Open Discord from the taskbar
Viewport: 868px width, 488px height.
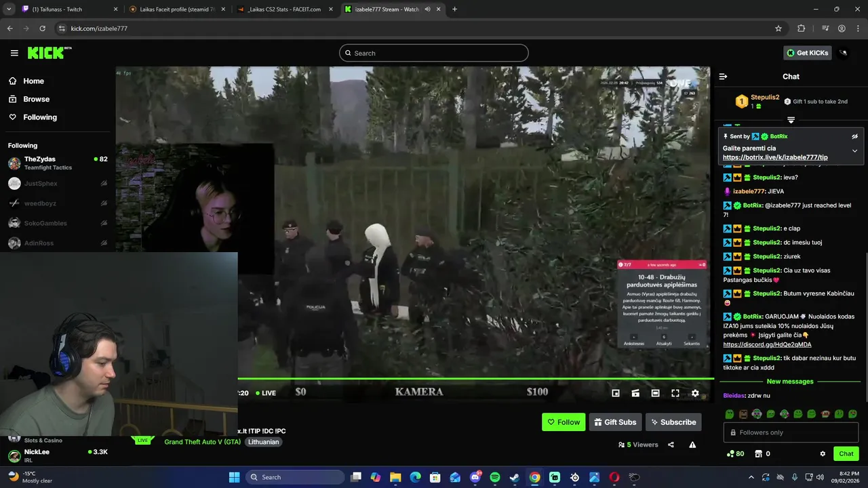coord(475,477)
